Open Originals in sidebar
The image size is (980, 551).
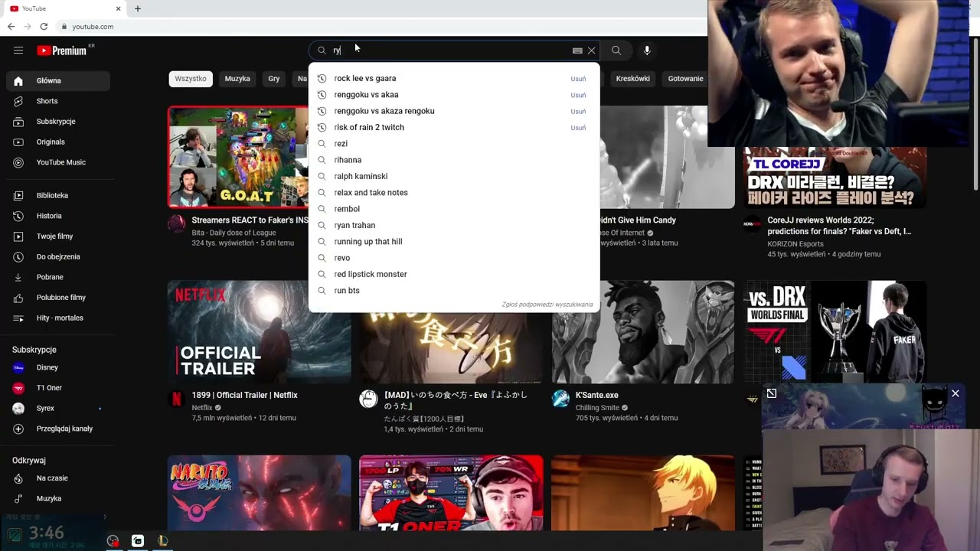point(58,142)
